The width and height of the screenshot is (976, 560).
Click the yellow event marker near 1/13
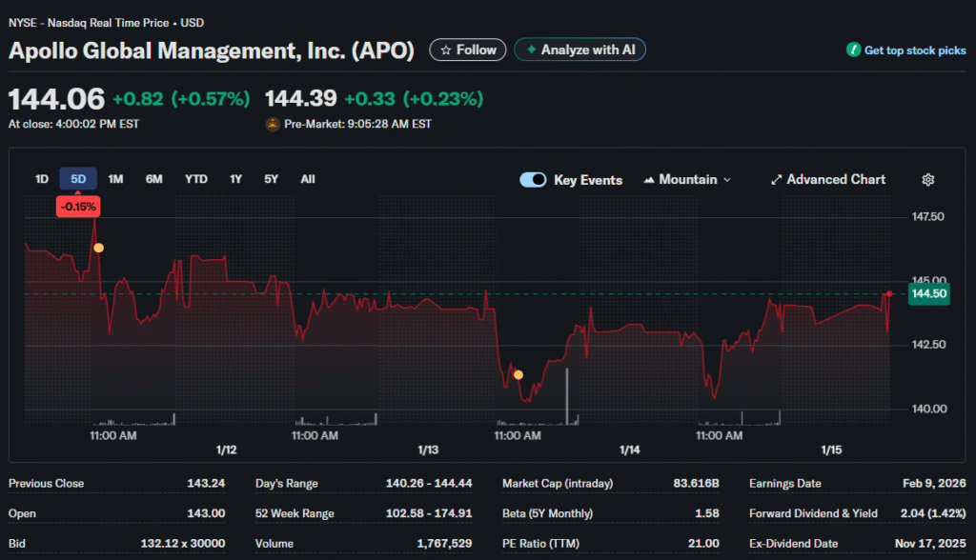[518, 374]
